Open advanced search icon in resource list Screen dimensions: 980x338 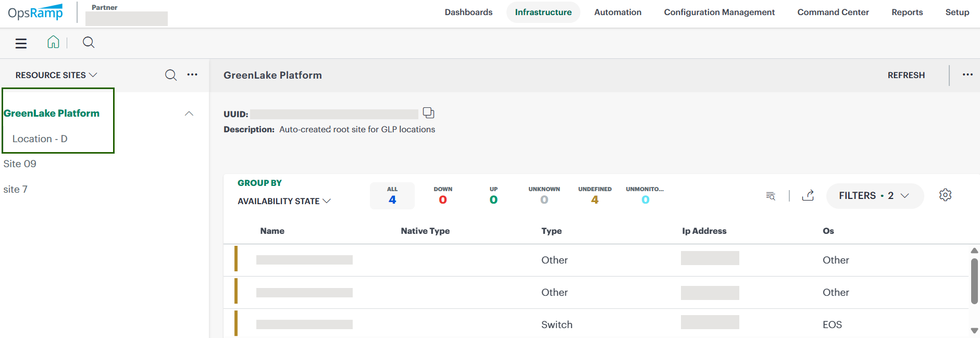click(771, 196)
